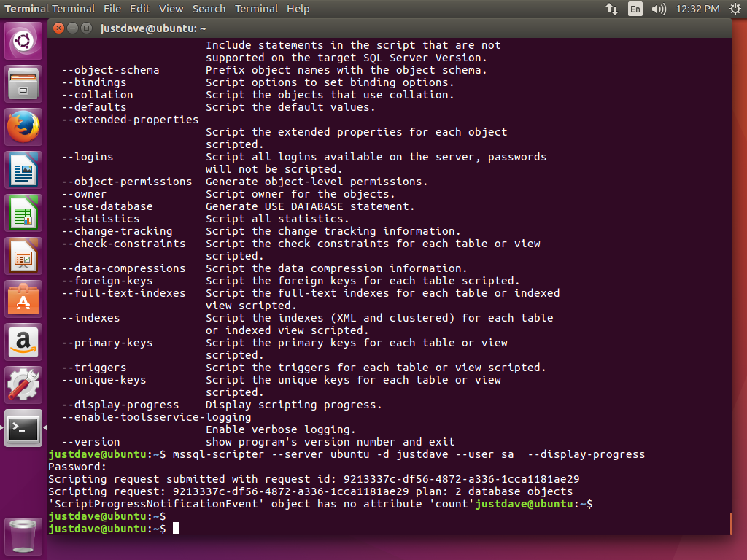
Task: Open the Trash bin
Action: point(24,536)
